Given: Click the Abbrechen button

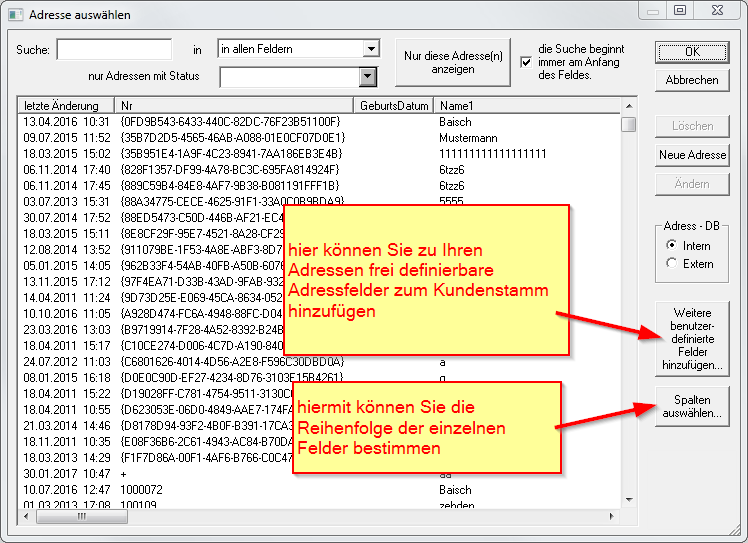Looking at the screenshot, I should coord(692,80).
